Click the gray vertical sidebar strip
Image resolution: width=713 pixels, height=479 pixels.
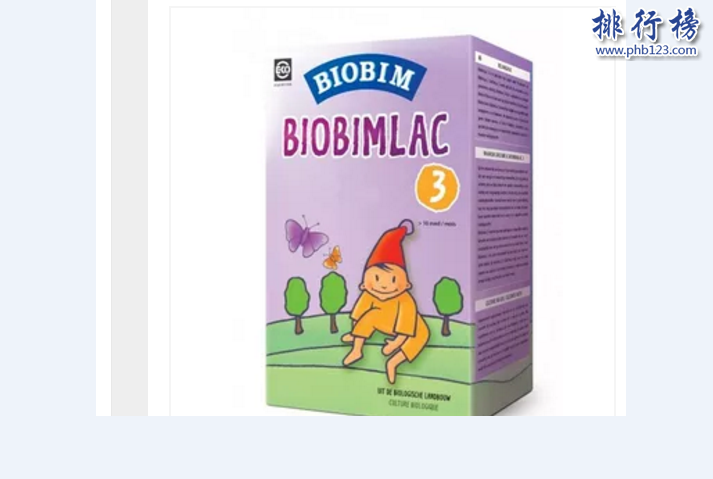click(130, 208)
